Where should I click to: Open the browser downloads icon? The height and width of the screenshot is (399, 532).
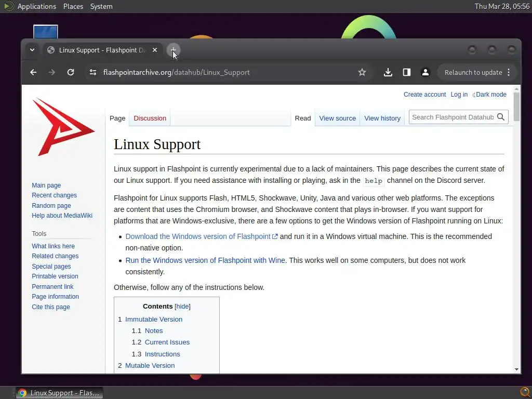[x=388, y=72]
